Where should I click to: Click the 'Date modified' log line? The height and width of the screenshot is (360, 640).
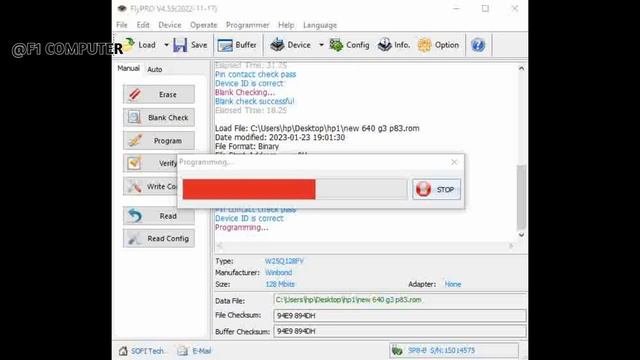(x=280, y=137)
